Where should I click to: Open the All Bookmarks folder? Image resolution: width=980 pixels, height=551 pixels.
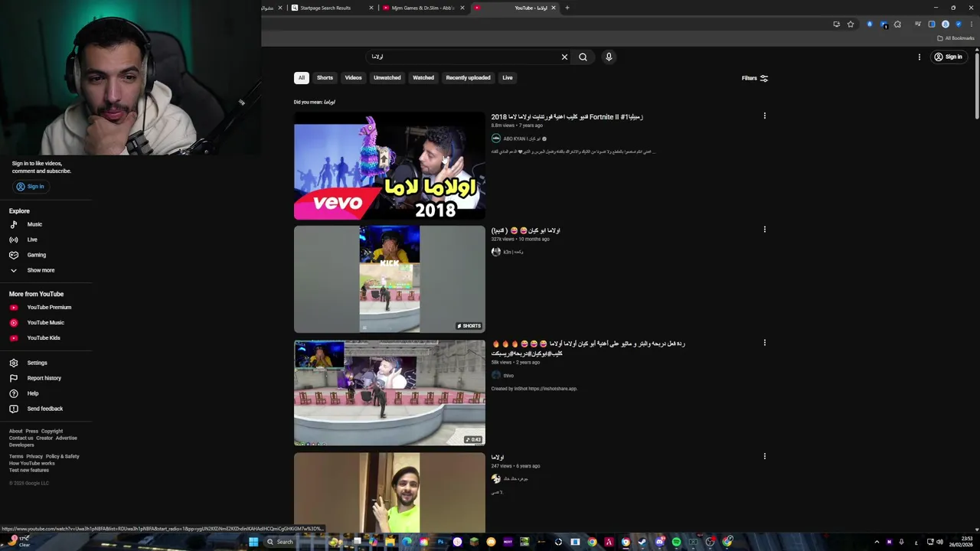(955, 38)
